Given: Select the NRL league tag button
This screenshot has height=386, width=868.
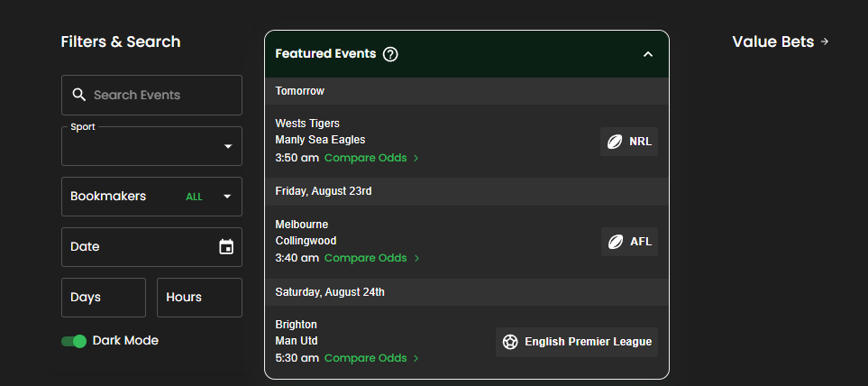Looking at the screenshot, I should [629, 142].
